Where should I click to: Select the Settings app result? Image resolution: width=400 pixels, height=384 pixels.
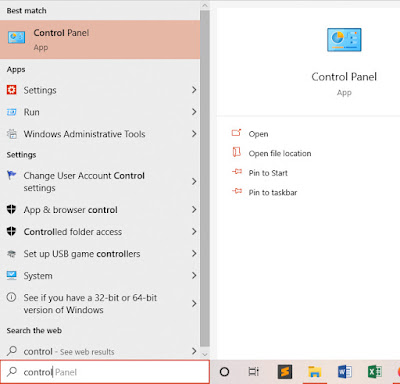[x=100, y=90]
